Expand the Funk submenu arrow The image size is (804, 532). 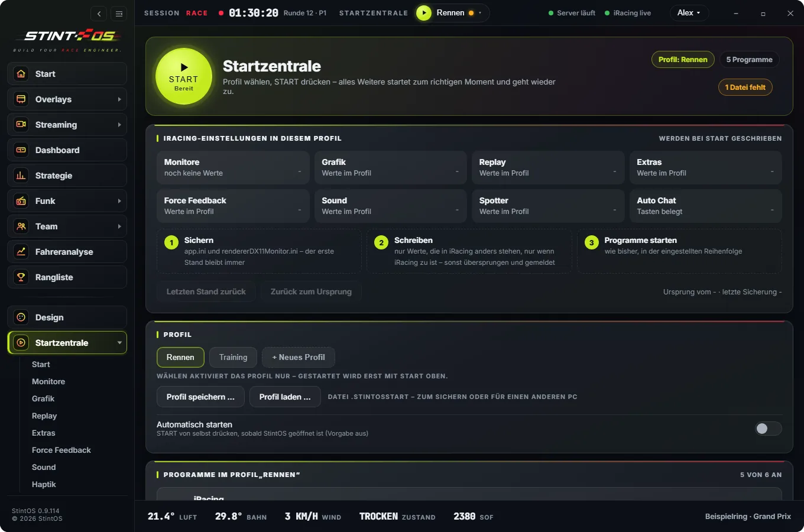[x=119, y=201]
